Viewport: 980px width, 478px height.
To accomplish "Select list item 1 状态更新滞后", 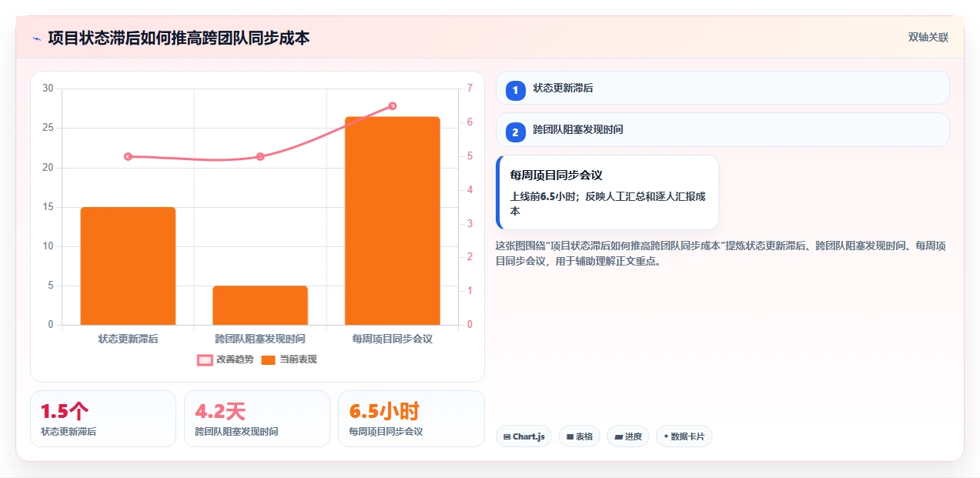I will tap(722, 88).
